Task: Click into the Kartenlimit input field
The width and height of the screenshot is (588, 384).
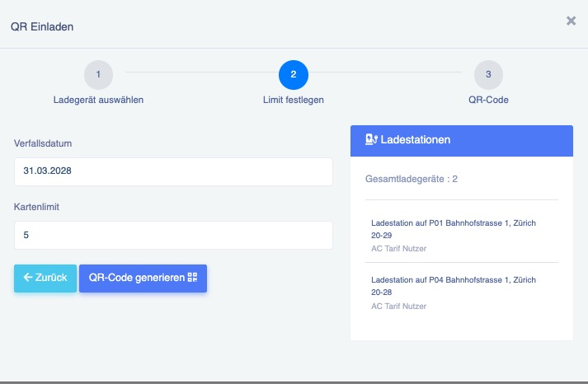Action: click(173, 235)
